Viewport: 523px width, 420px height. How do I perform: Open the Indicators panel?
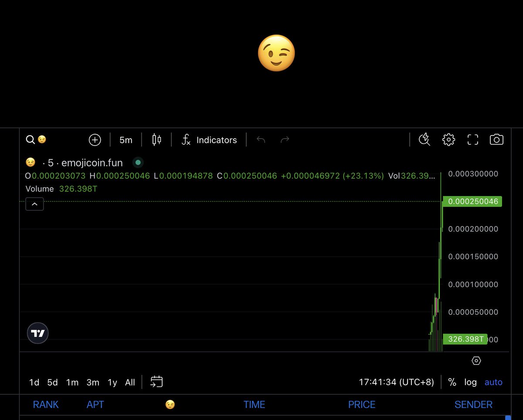tap(209, 140)
